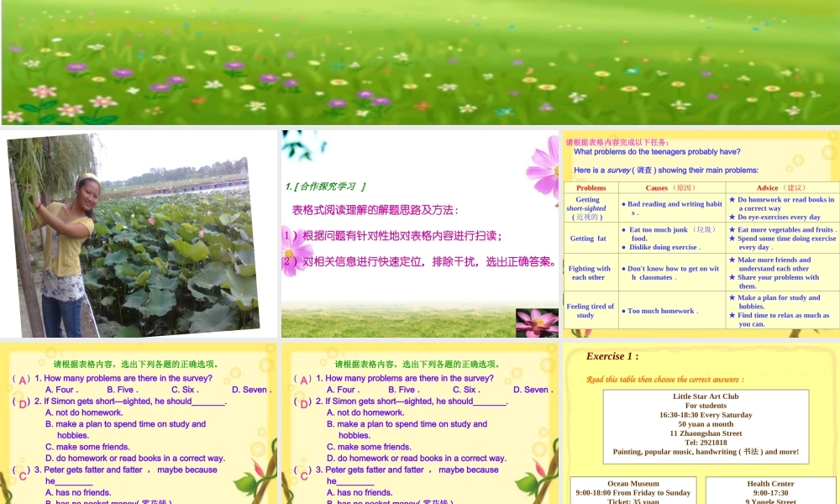Screen dimensions: 840x504
Task: Click 'What problems do the teenagers probably have?'
Action: coord(657,151)
